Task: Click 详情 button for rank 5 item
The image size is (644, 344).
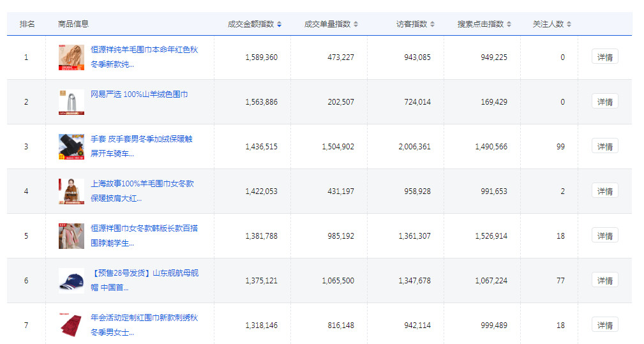Action: click(x=604, y=236)
